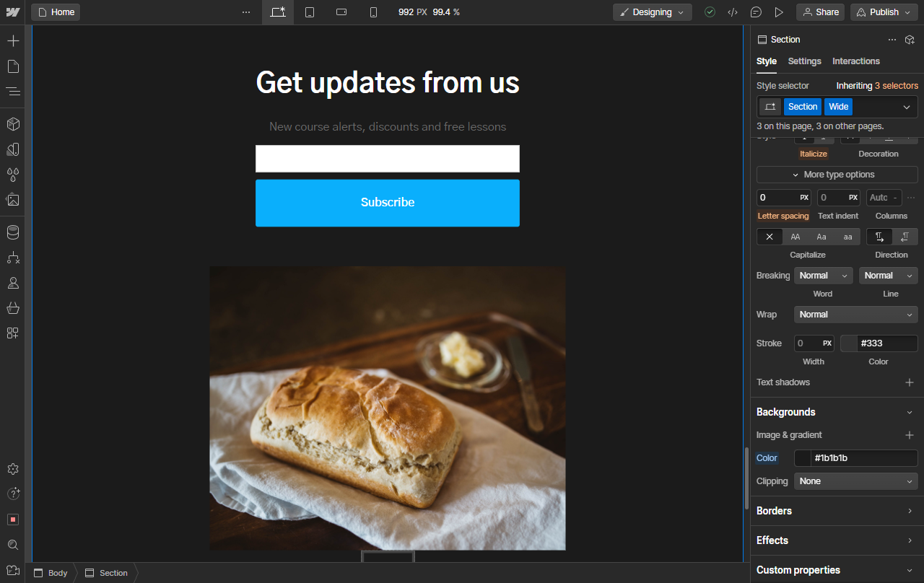Collapse the Backgrounds section

(837, 412)
